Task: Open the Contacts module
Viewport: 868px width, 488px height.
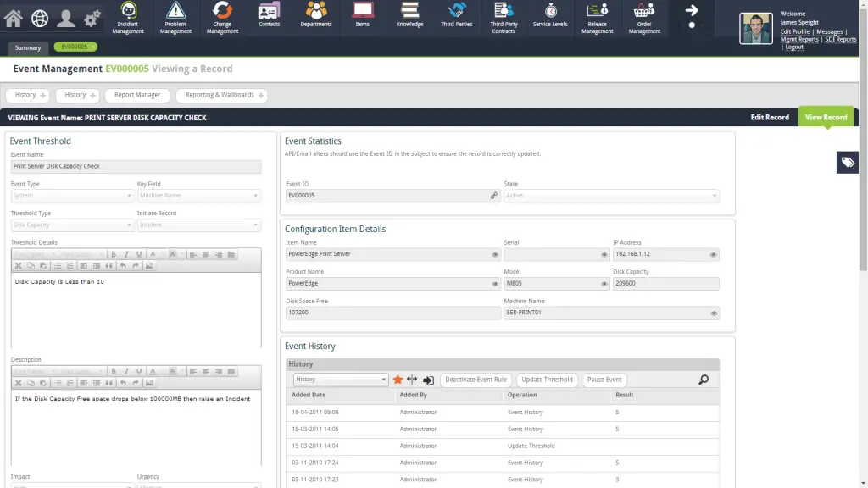Action: tap(269, 15)
